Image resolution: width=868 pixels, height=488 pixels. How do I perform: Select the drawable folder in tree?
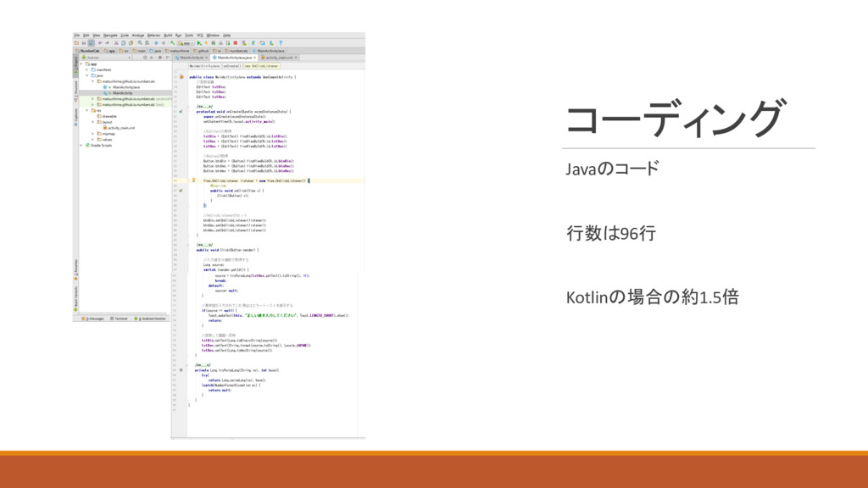coord(107,116)
